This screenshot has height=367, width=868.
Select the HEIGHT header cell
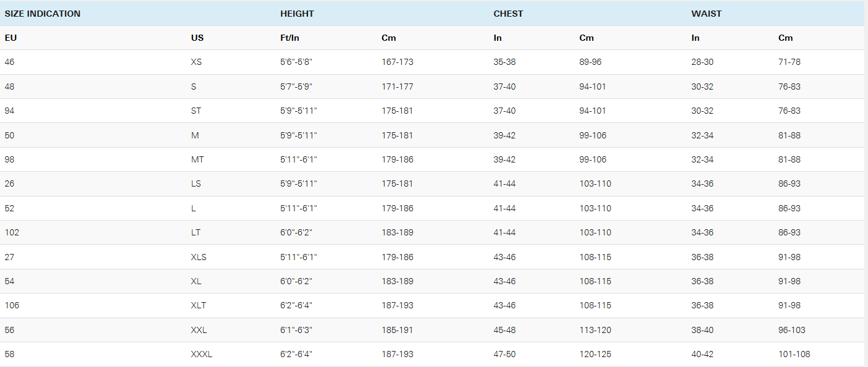pos(297,14)
